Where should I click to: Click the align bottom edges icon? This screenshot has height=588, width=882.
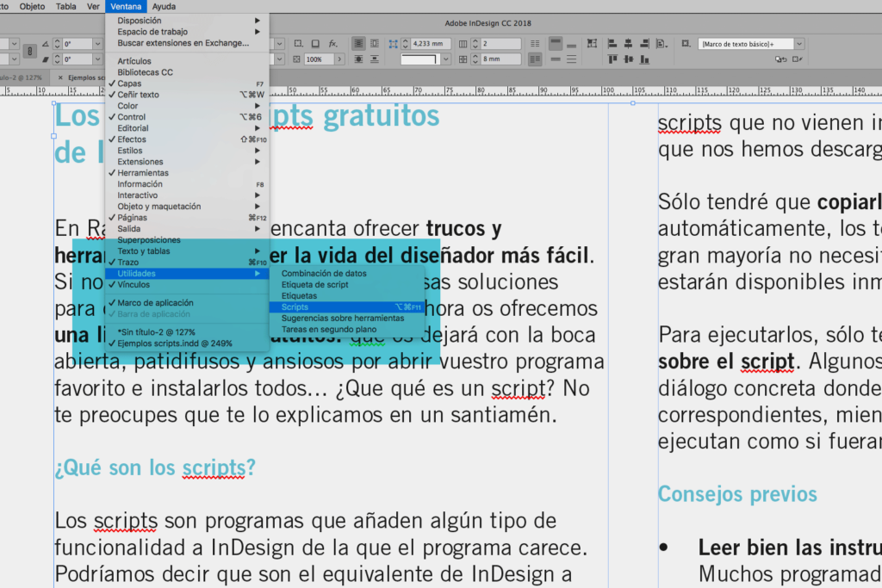coord(644,59)
